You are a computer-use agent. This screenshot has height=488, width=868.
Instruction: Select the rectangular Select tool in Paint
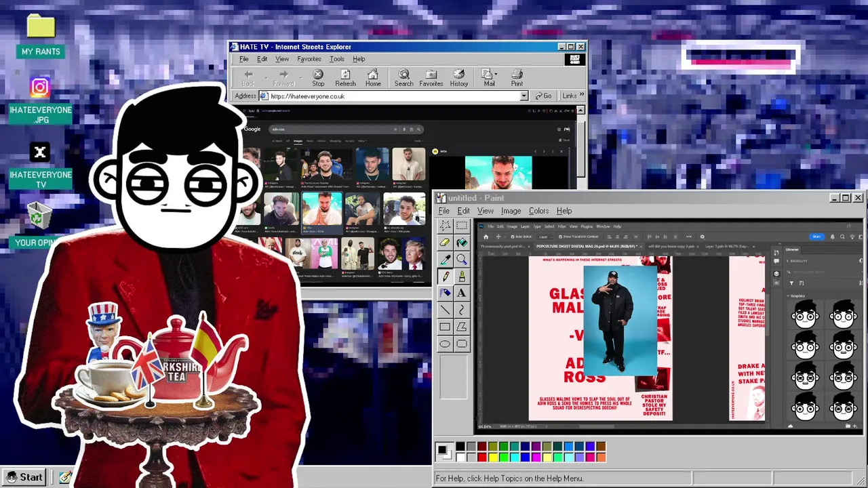(462, 226)
